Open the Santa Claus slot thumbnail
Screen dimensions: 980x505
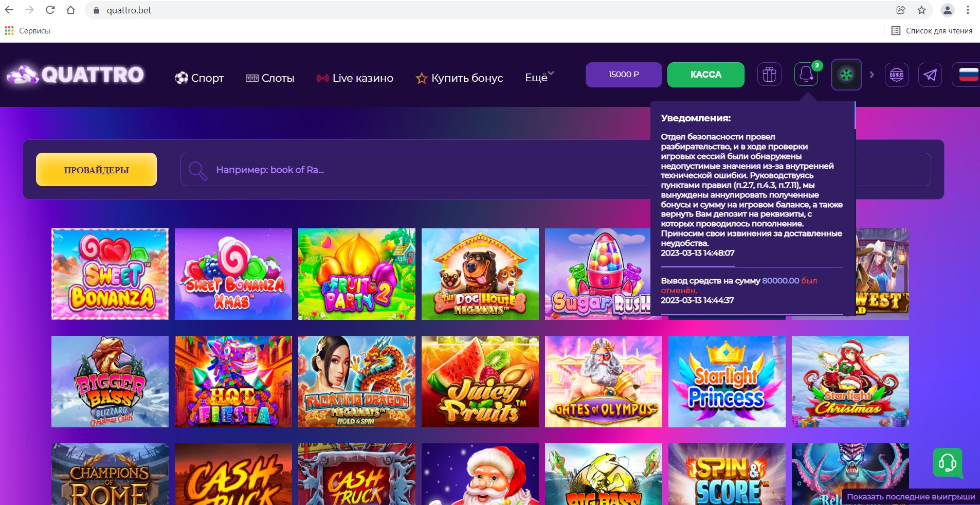480,474
